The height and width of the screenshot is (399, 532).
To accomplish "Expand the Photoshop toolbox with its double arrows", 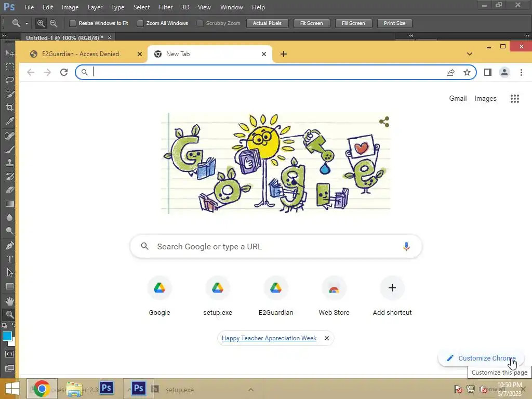I will click(x=4, y=36).
